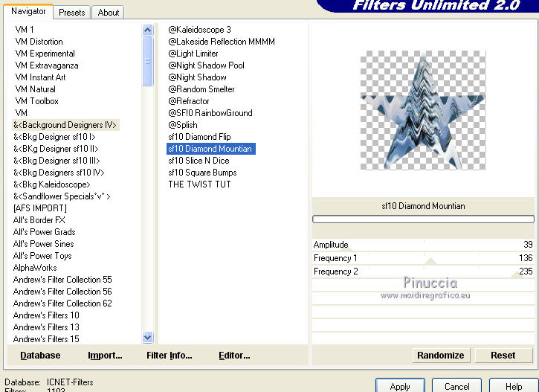This screenshot has height=392, width=539.
Task: Select Alf's Border FX category
Action: tap(39, 220)
